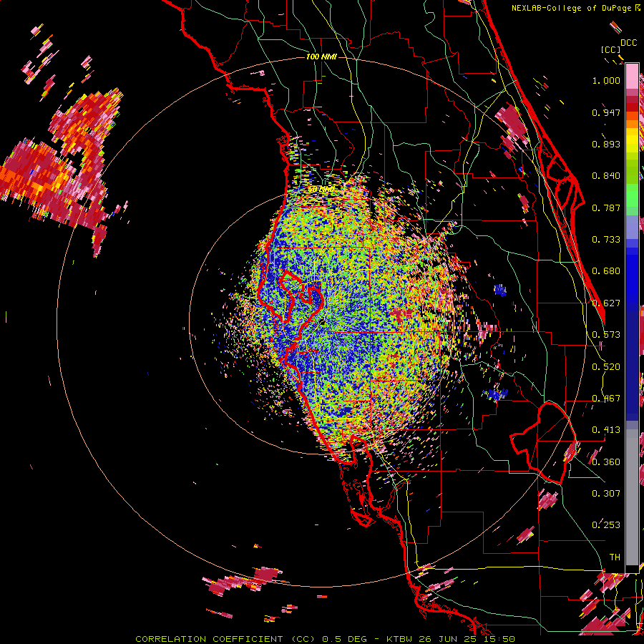
Task: Click the 0.787 scale value
Action: 606,208
